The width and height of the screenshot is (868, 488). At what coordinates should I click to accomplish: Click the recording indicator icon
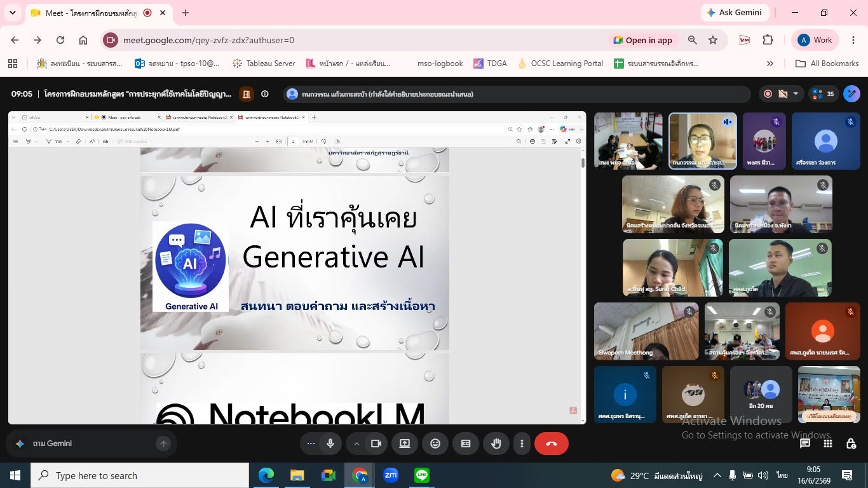tap(768, 94)
